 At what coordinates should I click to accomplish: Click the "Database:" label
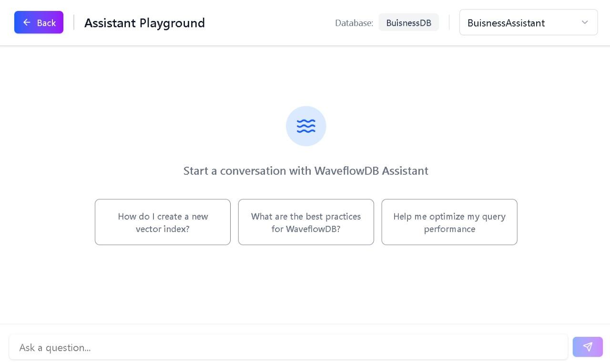click(x=354, y=23)
